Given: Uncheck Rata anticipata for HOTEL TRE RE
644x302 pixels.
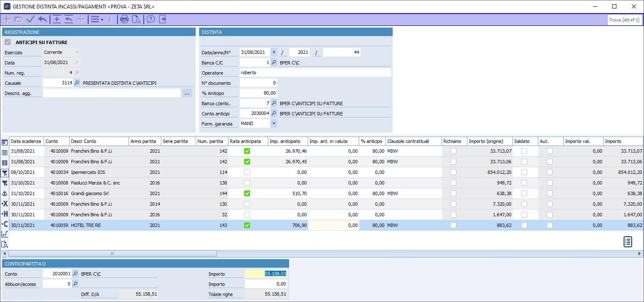Looking at the screenshot, I should (247, 225).
